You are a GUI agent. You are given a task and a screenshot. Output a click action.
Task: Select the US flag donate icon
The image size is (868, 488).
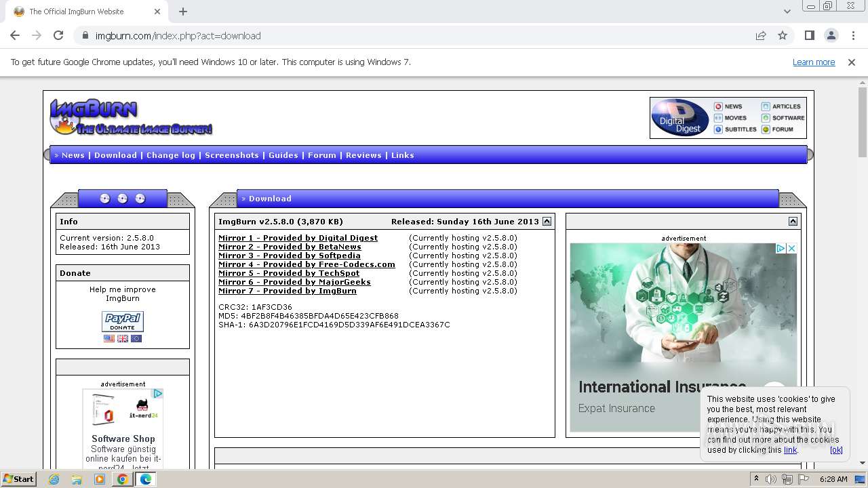(109, 338)
